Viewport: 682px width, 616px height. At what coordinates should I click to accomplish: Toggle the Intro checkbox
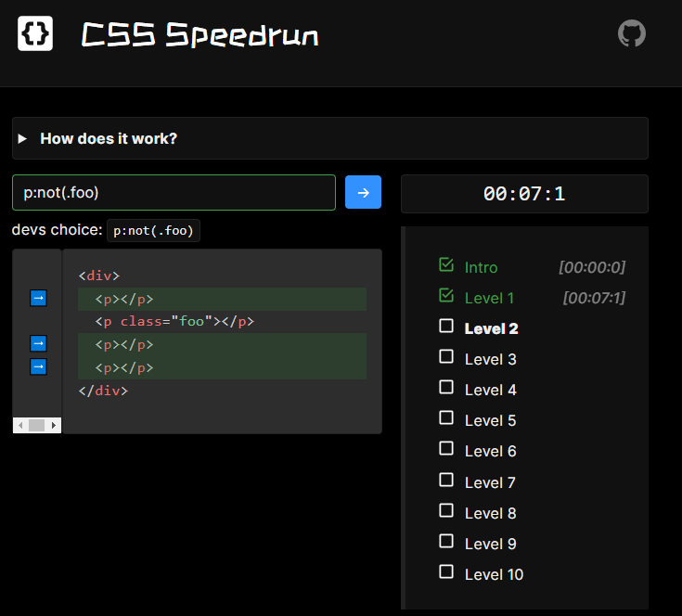point(446,265)
